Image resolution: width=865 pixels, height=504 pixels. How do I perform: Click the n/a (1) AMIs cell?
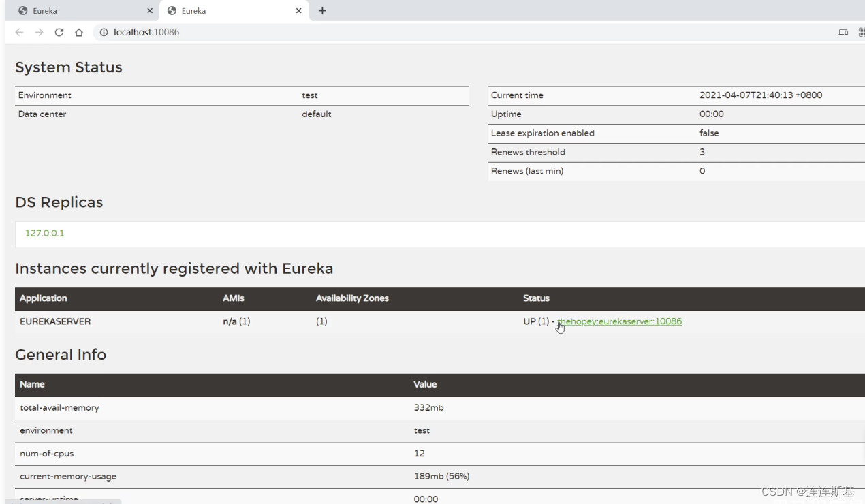tap(236, 321)
